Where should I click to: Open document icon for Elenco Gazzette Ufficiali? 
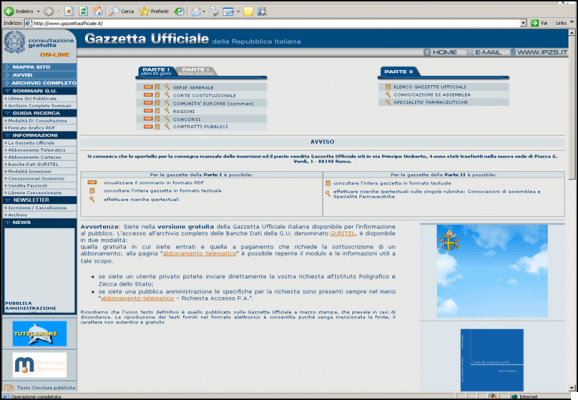point(388,87)
